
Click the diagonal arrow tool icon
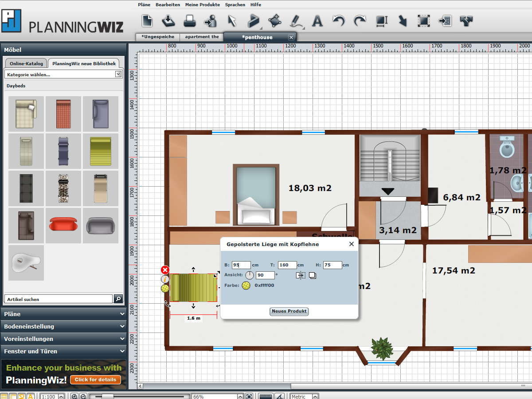[403, 20]
